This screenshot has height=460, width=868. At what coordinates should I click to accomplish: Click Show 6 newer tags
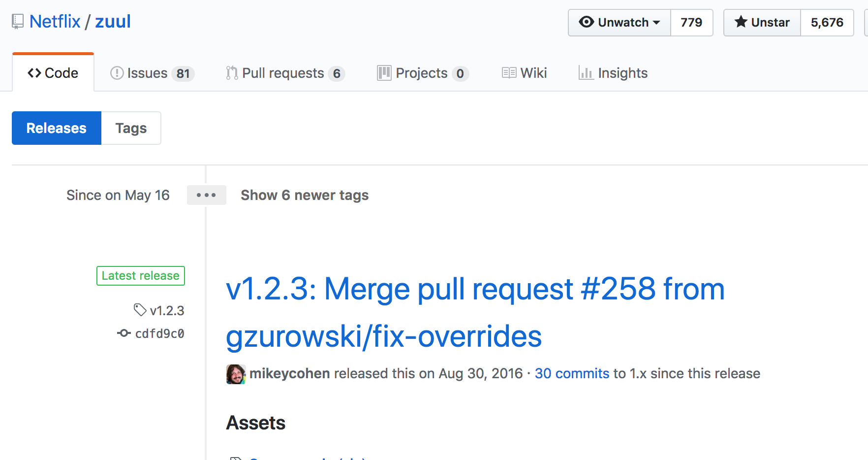[305, 196]
